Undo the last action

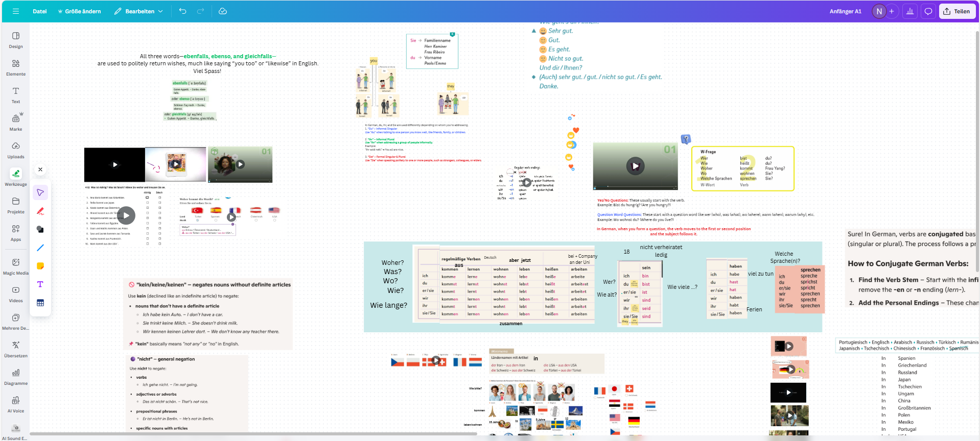point(182,11)
